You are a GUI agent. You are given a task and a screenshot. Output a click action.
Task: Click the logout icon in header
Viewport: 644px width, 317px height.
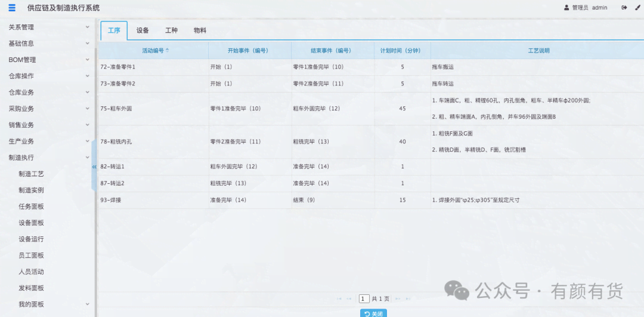pos(624,8)
